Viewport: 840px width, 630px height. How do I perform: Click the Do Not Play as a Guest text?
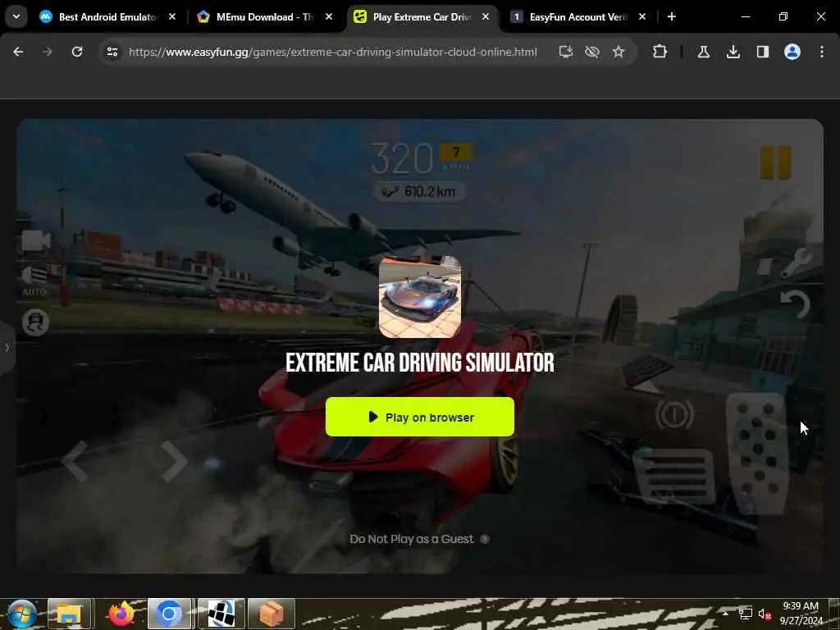click(x=412, y=539)
